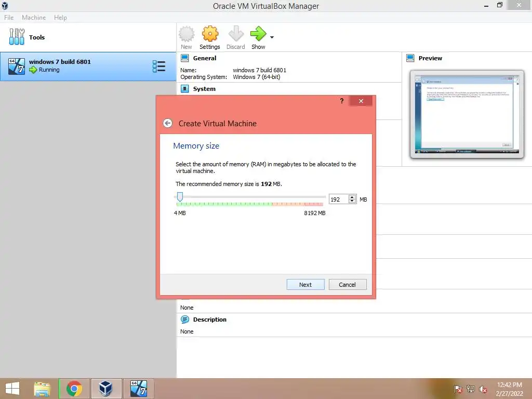The width and height of the screenshot is (532, 399).
Task: Click the muted volume tray icon
Action: tap(483, 389)
